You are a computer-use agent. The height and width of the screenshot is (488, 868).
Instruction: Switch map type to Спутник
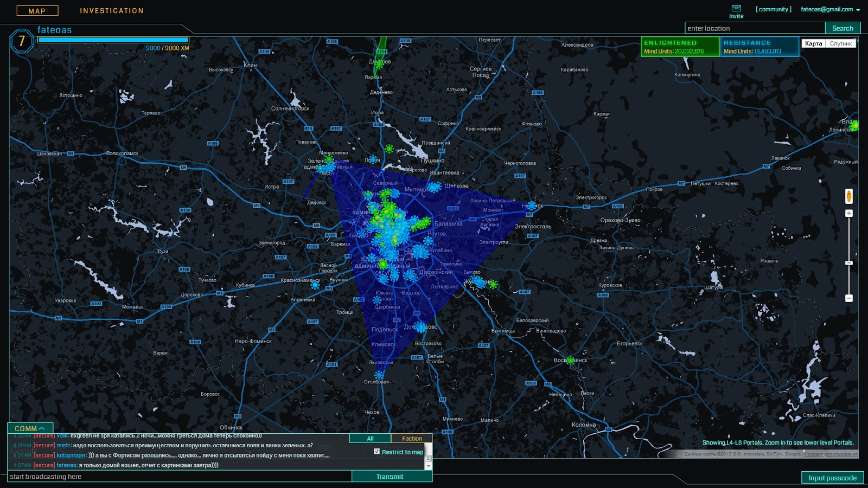(x=840, y=43)
